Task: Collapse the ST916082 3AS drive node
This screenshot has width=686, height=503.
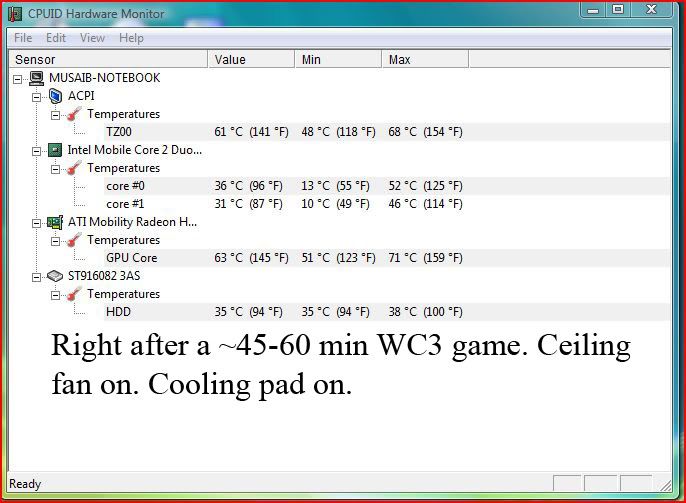Action: click(37, 277)
